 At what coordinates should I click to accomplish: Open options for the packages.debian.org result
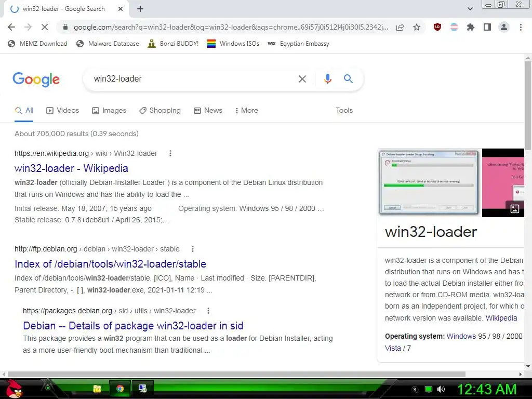pyautogui.click(x=208, y=311)
